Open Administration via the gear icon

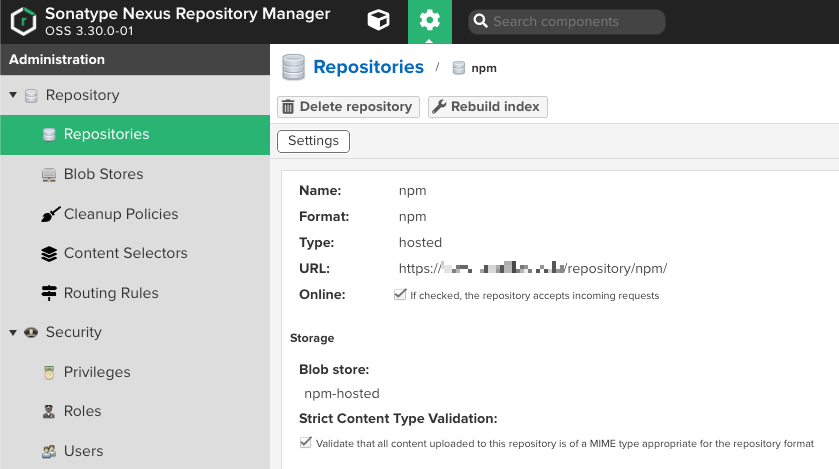430,21
